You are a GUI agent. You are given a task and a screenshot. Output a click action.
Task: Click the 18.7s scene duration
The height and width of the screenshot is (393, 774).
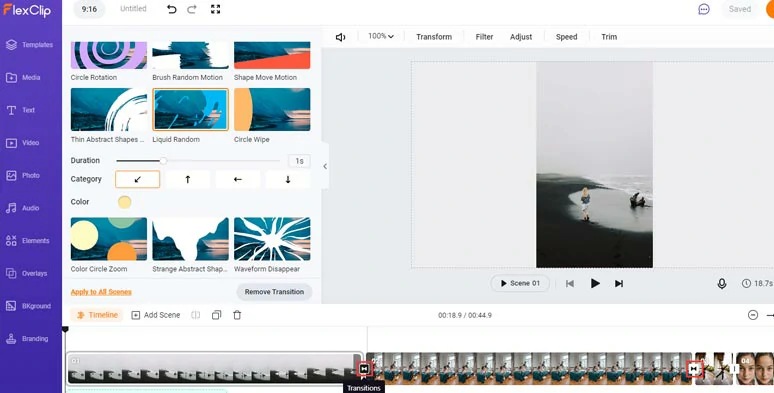click(x=758, y=283)
